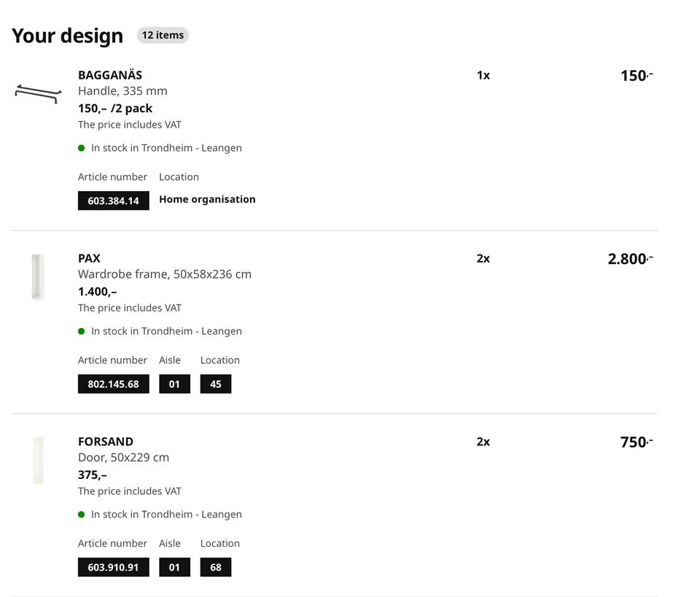The image size is (700, 597).
Task: Select article number 603.910.91 badge
Action: pos(113,566)
